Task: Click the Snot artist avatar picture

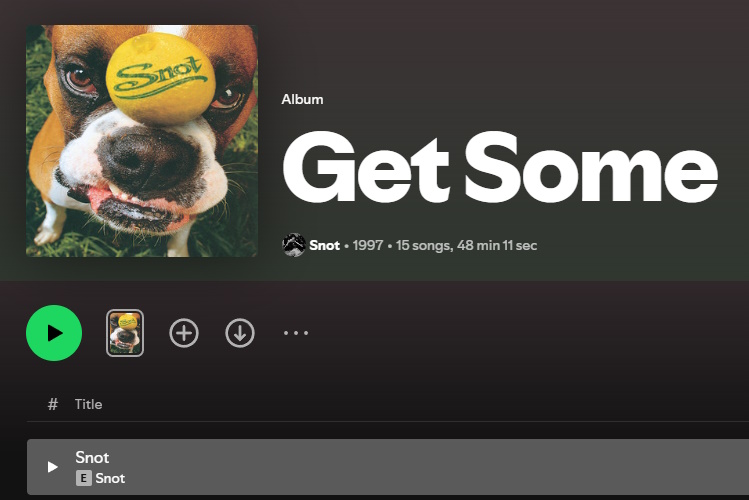Action: pos(294,245)
